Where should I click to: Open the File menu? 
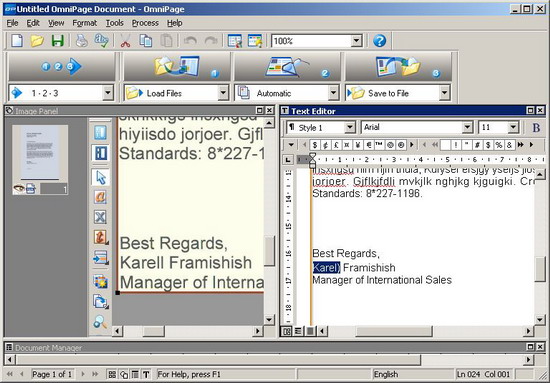[x=12, y=23]
